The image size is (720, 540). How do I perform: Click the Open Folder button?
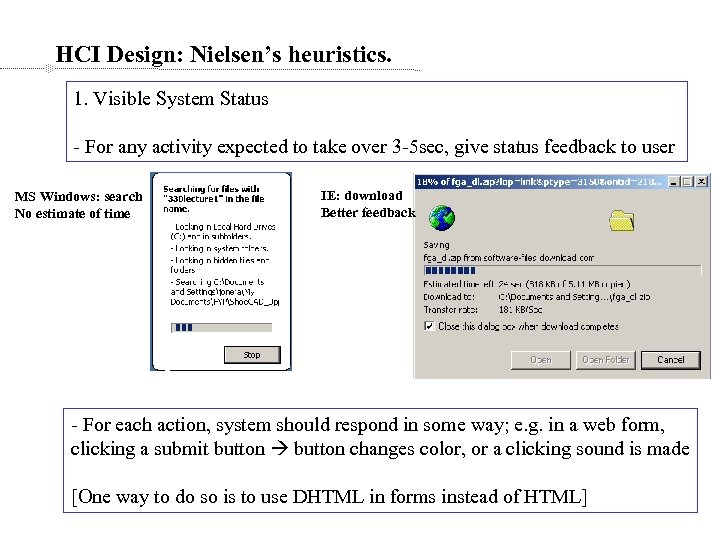(606, 360)
